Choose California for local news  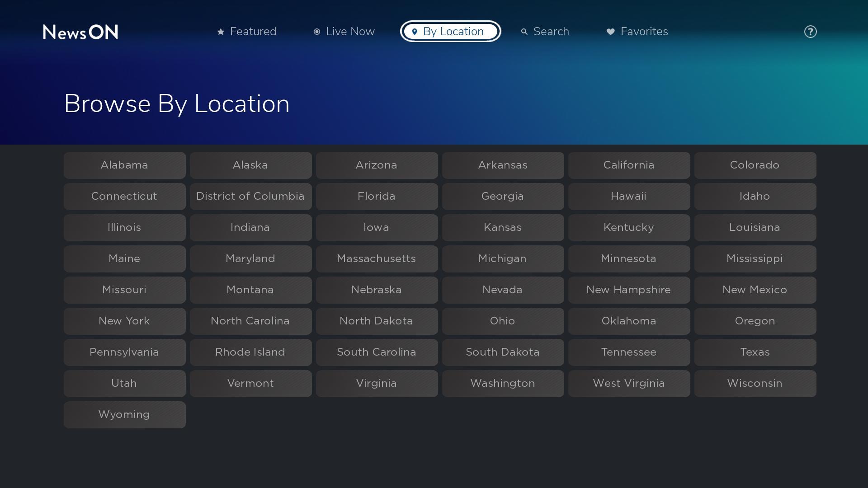tap(629, 165)
